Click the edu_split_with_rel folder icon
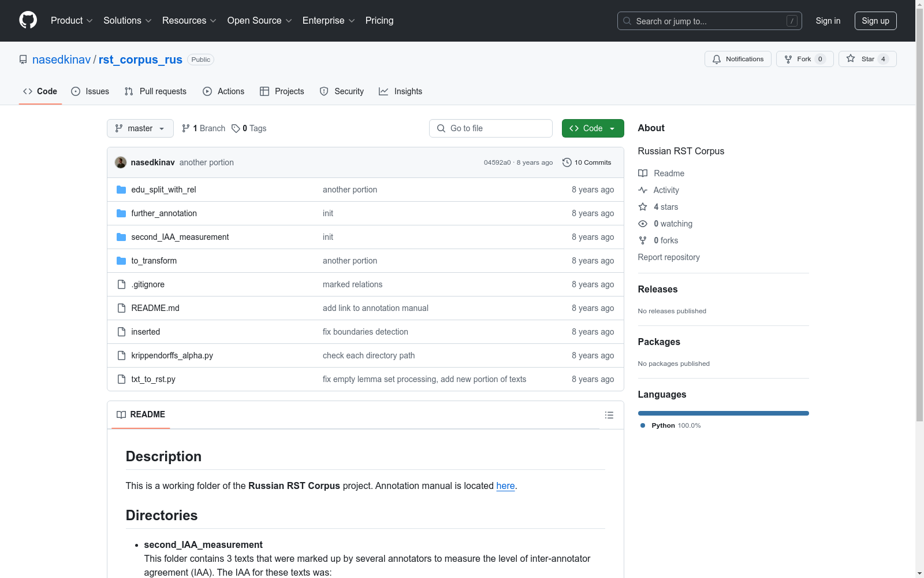 (x=121, y=190)
